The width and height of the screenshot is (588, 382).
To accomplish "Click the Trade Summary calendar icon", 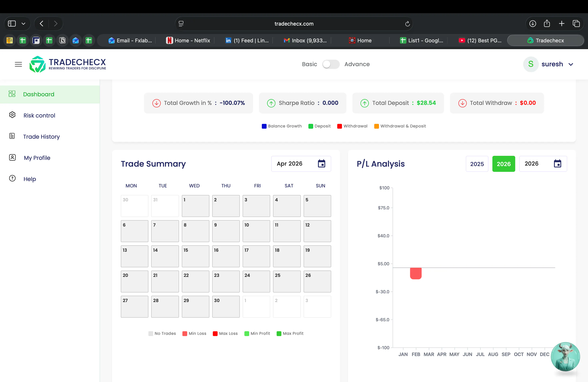I will (x=321, y=164).
